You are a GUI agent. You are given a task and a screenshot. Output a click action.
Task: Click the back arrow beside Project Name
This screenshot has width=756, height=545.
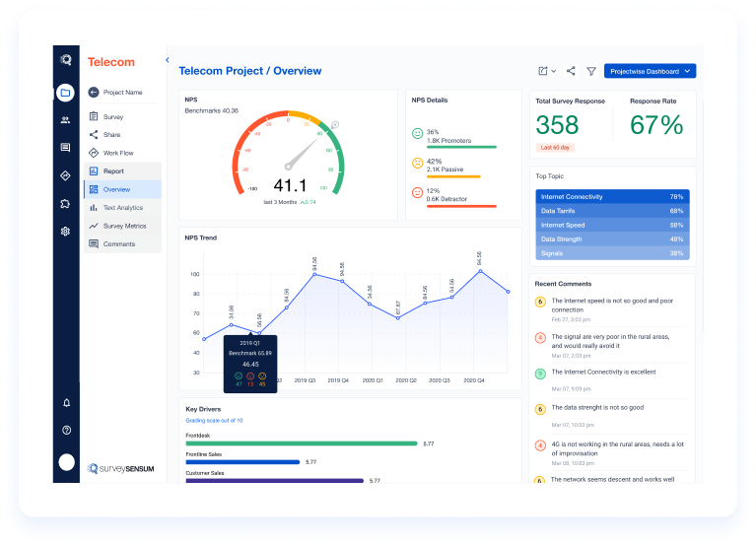[x=94, y=92]
